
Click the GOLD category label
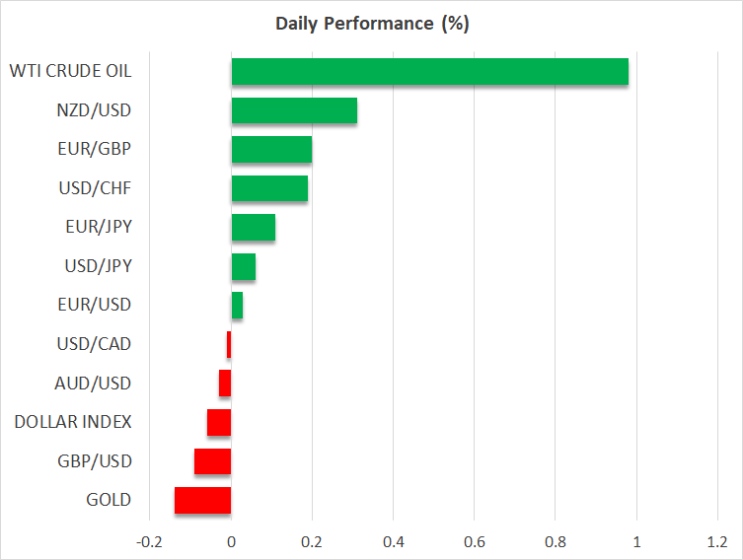[109, 500]
